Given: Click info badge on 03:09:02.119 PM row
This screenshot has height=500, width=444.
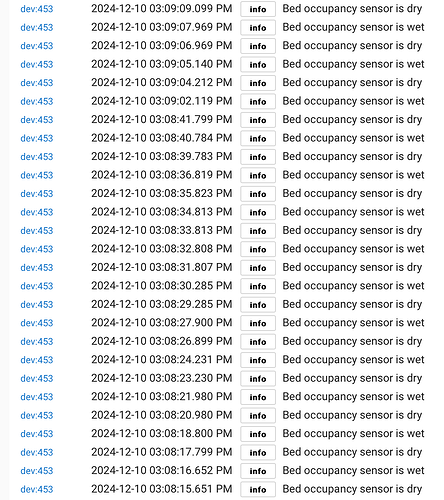Looking at the screenshot, I should point(258,101).
